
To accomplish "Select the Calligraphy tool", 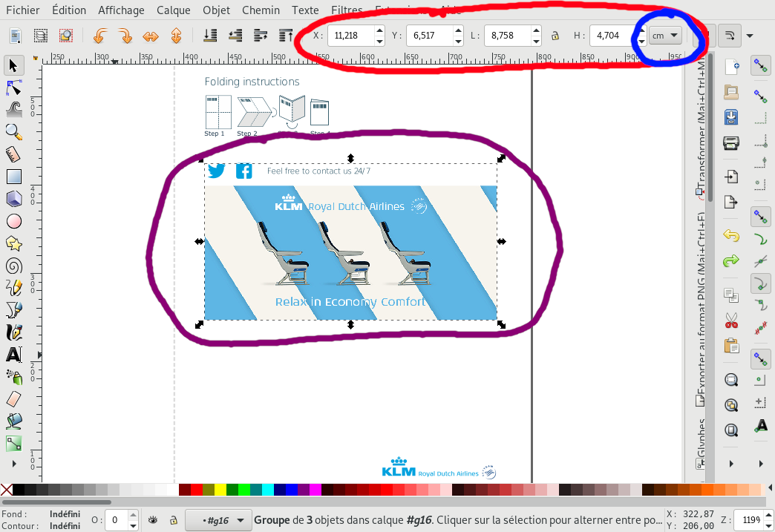I will click(x=14, y=332).
